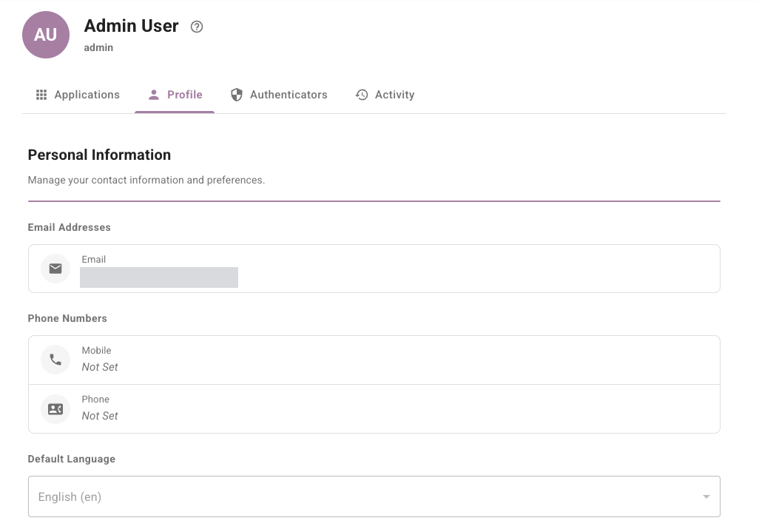Click the 'Default Language' section label
This screenshot has width=759, height=532.
pyautogui.click(x=72, y=459)
